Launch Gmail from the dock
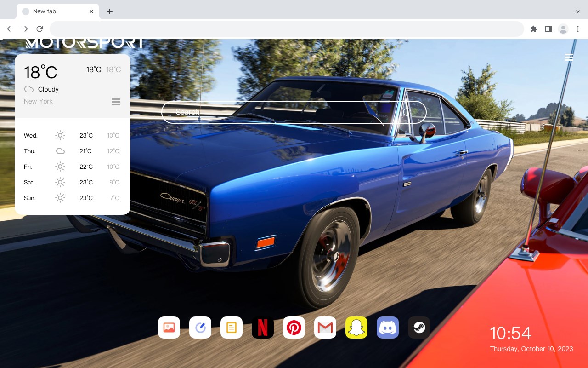The image size is (588, 368). point(325,328)
